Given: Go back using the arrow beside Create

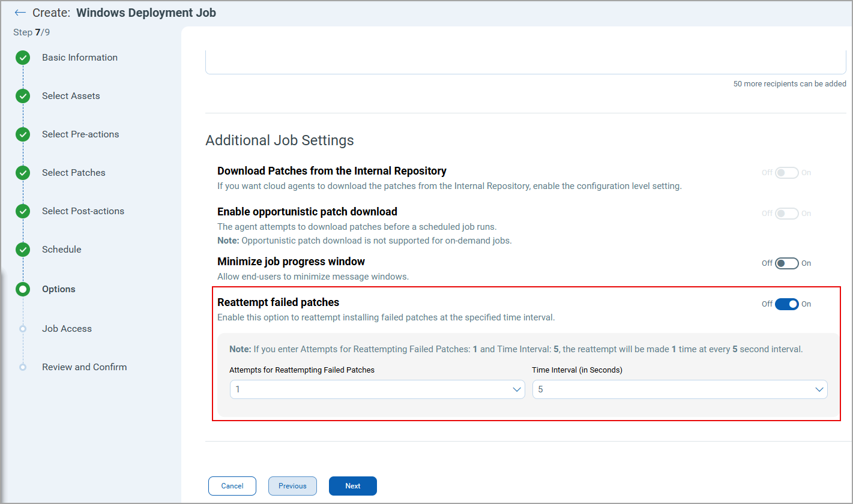Looking at the screenshot, I should (x=20, y=13).
